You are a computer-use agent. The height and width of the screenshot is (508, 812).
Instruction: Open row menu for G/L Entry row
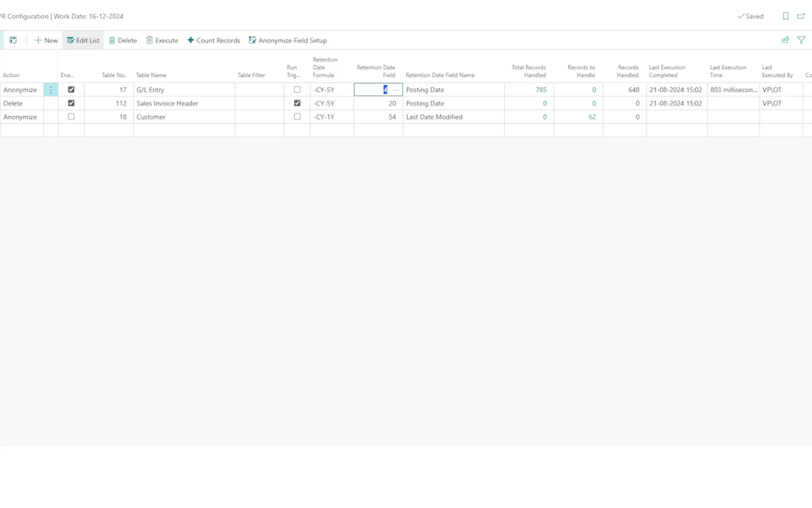point(51,89)
